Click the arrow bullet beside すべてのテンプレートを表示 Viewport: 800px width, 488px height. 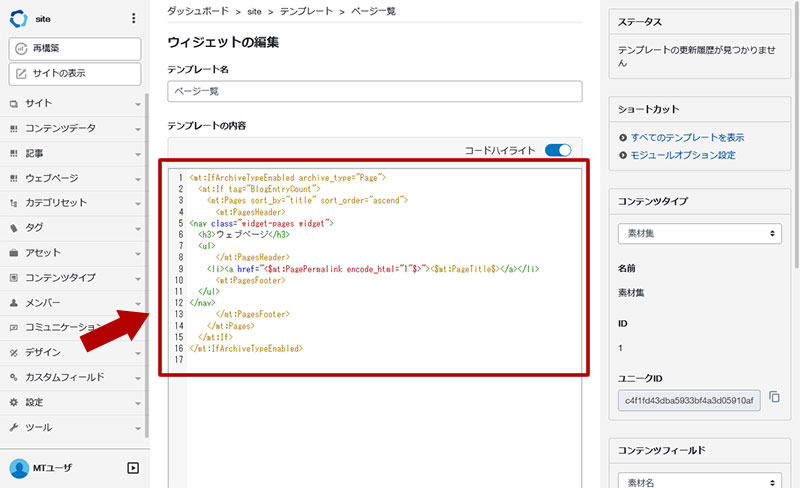point(622,137)
